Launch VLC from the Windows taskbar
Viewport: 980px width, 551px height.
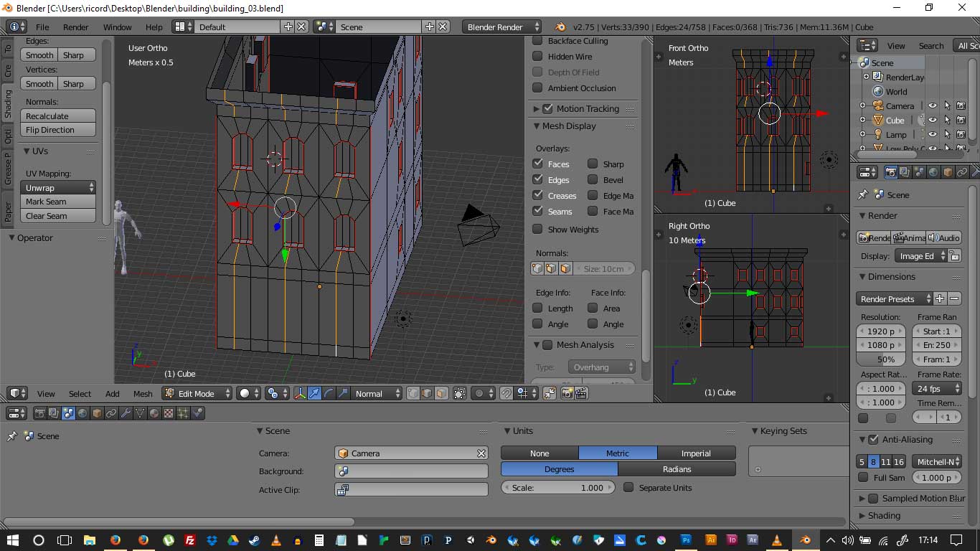[276, 540]
